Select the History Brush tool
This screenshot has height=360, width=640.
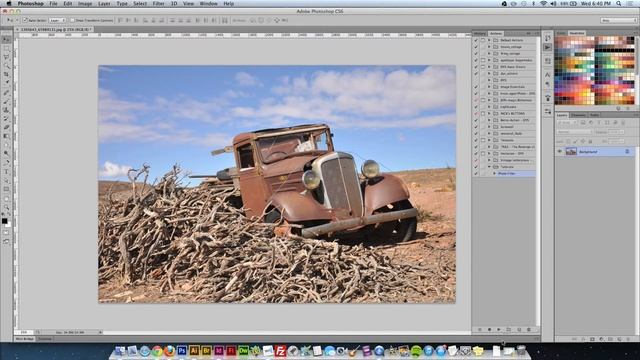(x=7, y=119)
